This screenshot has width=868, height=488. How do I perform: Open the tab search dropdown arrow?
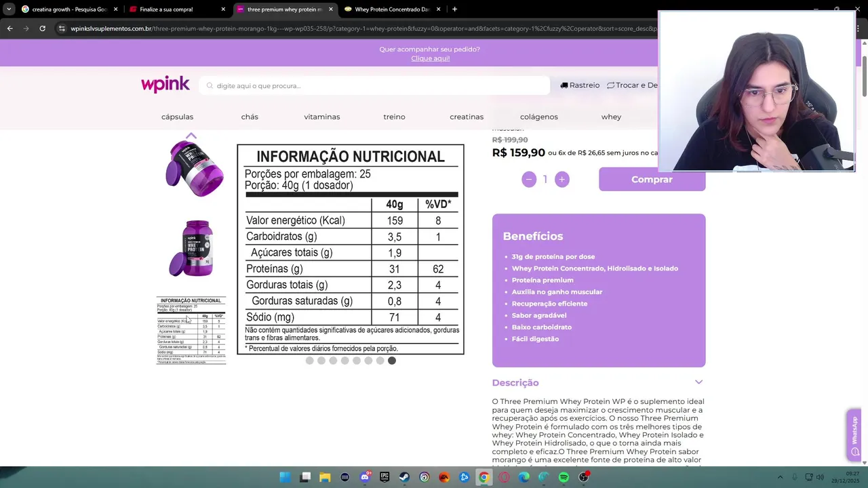point(8,9)
